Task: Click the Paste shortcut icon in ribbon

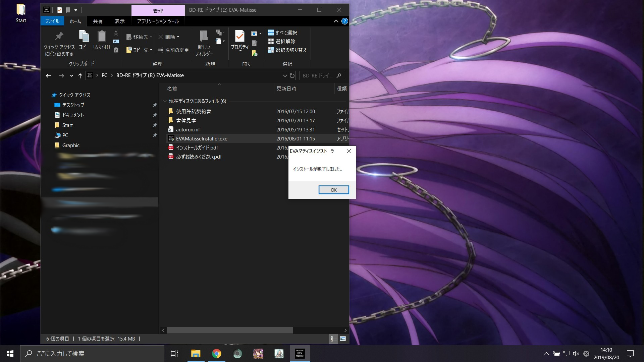Action: [116, 50]
